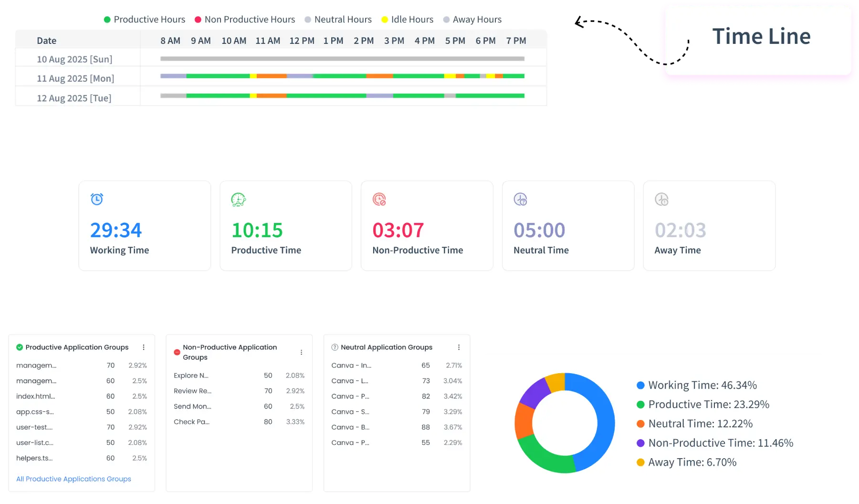The height and width of the screenshot is (504, 859).
Task: Click the Working Time alarm clock icon
Action: [97, 199]
